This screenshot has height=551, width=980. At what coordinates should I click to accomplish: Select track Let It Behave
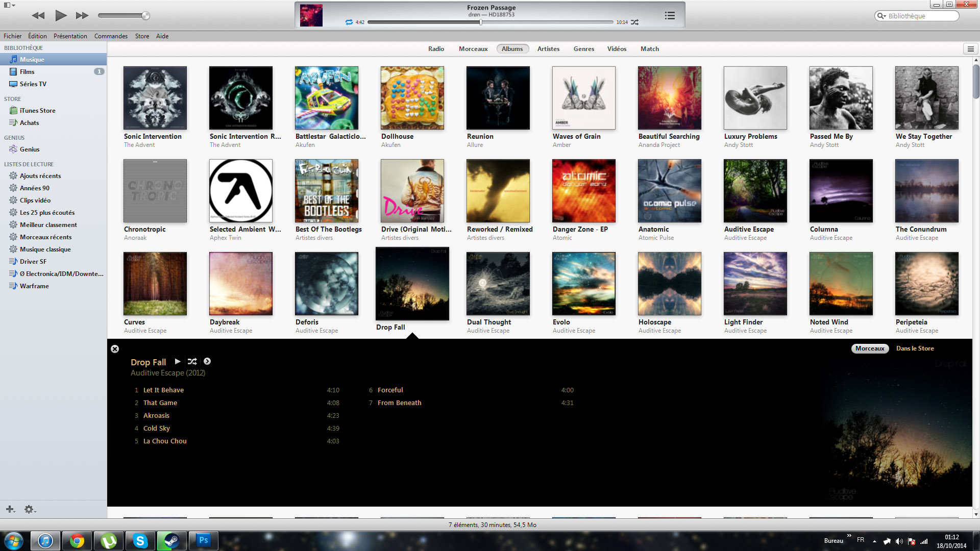(x=236, y=390)
